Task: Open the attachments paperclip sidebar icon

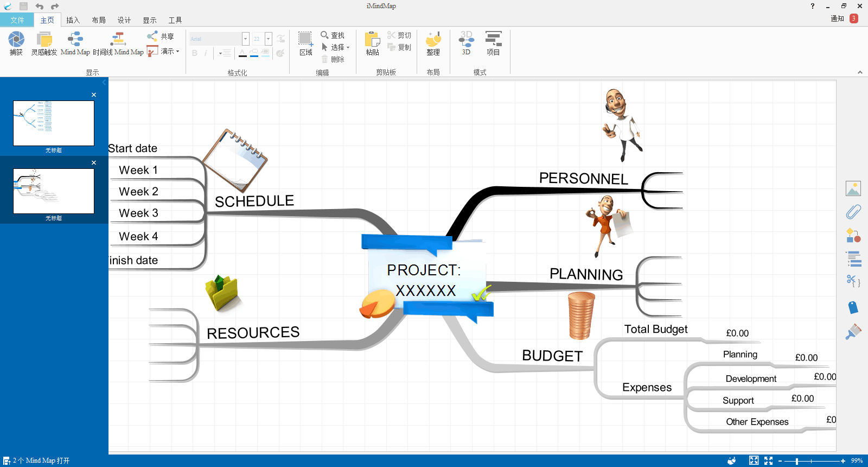Action: click(x=853, y=212)
